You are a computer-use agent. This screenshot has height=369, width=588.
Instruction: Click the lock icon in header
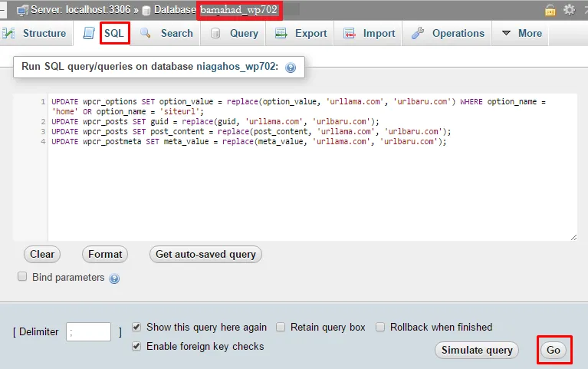click(550, 10)
